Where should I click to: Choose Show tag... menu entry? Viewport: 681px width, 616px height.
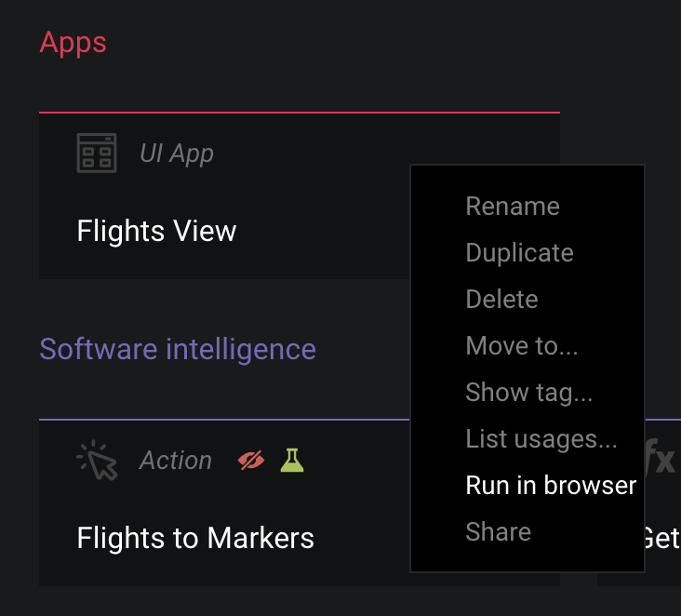528,393
